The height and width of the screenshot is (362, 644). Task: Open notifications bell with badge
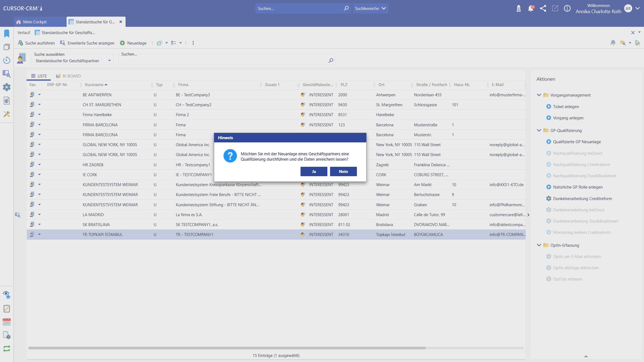tap(531, 9)
